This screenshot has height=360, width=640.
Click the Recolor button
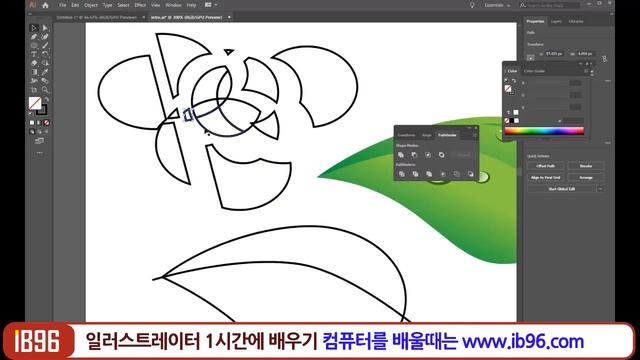coord(586,166)
